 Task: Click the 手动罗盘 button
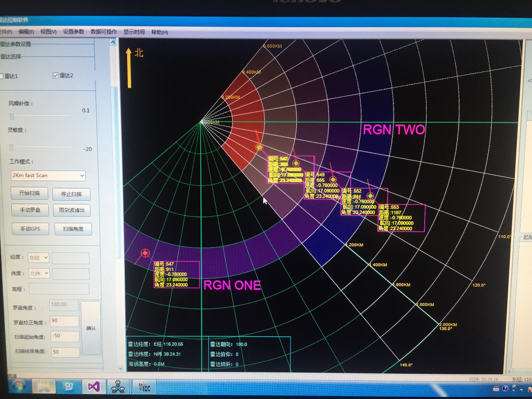coord(30,210)
